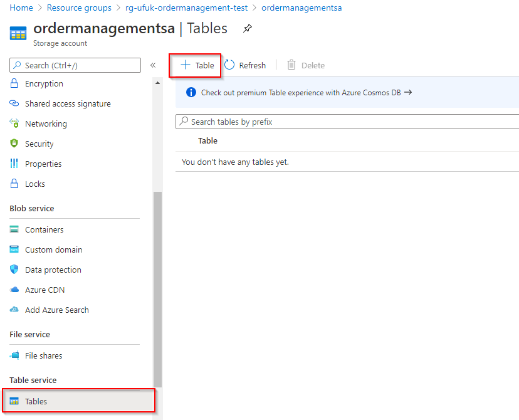Click the Search tables by prefix field
Viewport: 519px width, 420px height.
pyautogui.click(x=347, y=122)
